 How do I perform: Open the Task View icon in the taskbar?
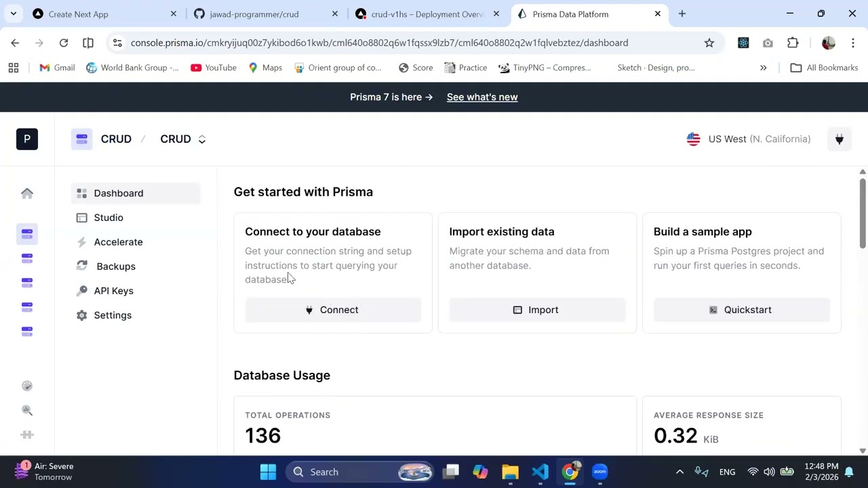[x=452, y=472]
